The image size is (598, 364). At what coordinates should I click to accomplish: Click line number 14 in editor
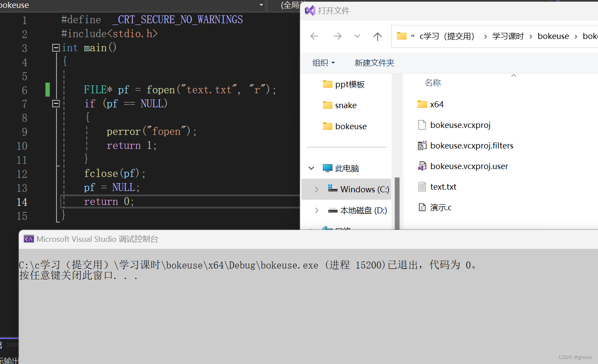click(22, 202)
